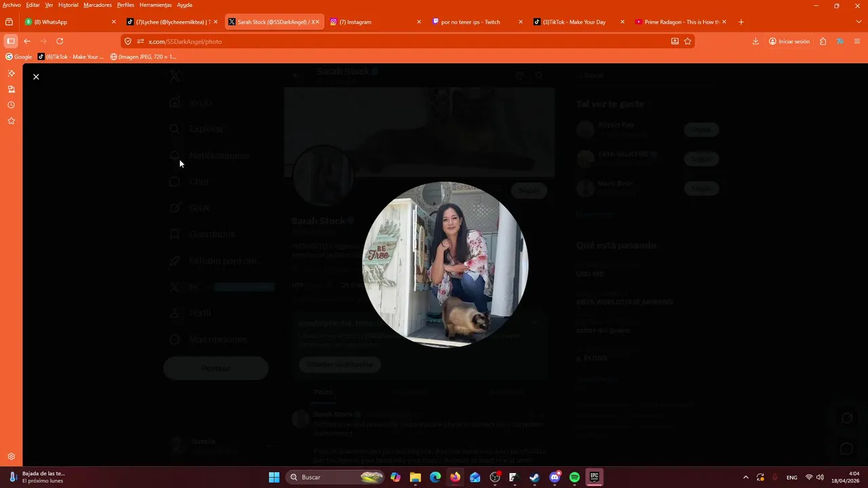Open site permissions icon in address bar
This screenshot has width=868, height=488.
(140, 41)
